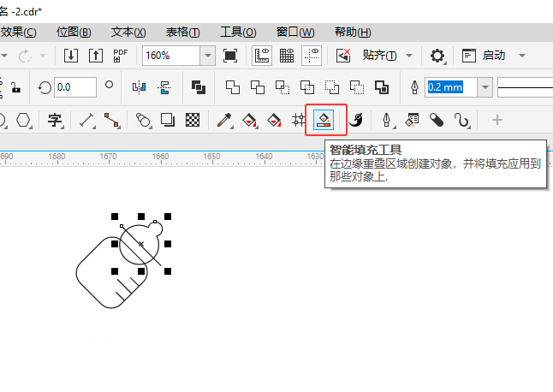Open the 窗口(W) menu
This screenshot has height=392, width=553.
[x=295, y=33]
